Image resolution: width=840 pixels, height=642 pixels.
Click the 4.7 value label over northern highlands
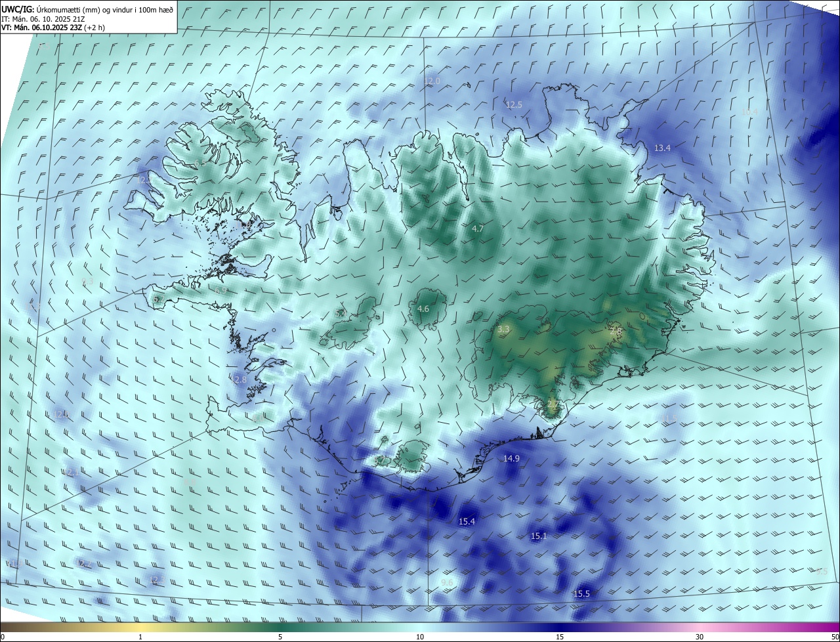478,229
